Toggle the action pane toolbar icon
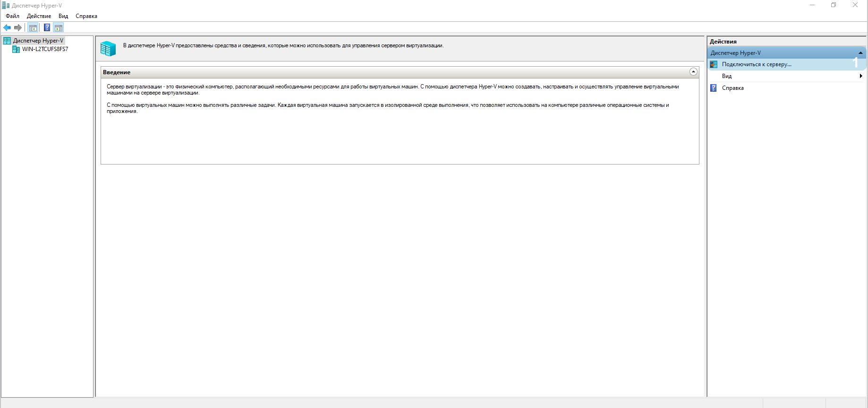Image resolution: width=868 pixels, height=408 pixels. [x=59, y=27]
